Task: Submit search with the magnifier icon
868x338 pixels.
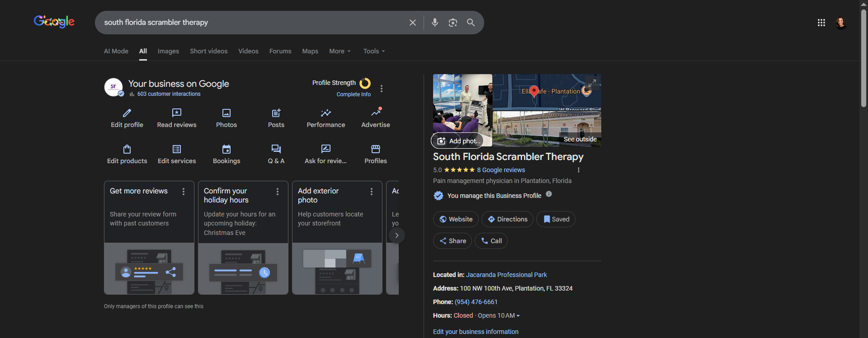Action: point(471,23)
